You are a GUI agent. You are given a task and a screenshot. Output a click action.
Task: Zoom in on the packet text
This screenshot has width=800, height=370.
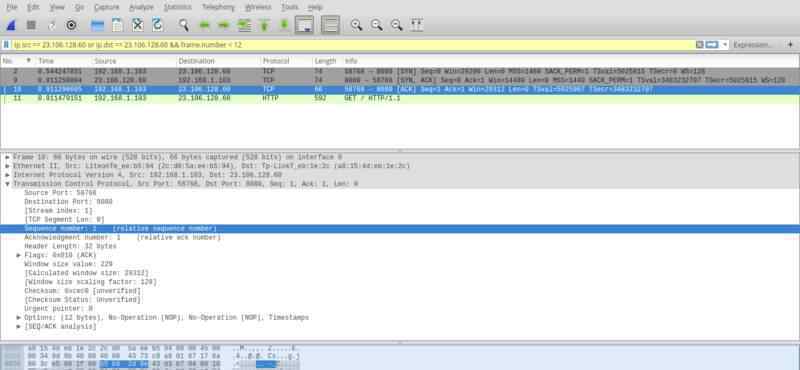(x=356, y=25)
